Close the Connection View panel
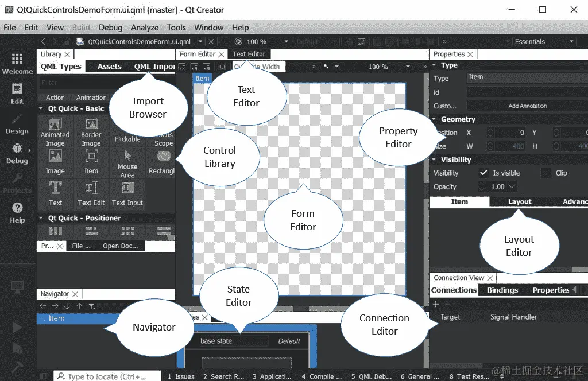This screenshot has height=381, width=588. click(490, 278)
